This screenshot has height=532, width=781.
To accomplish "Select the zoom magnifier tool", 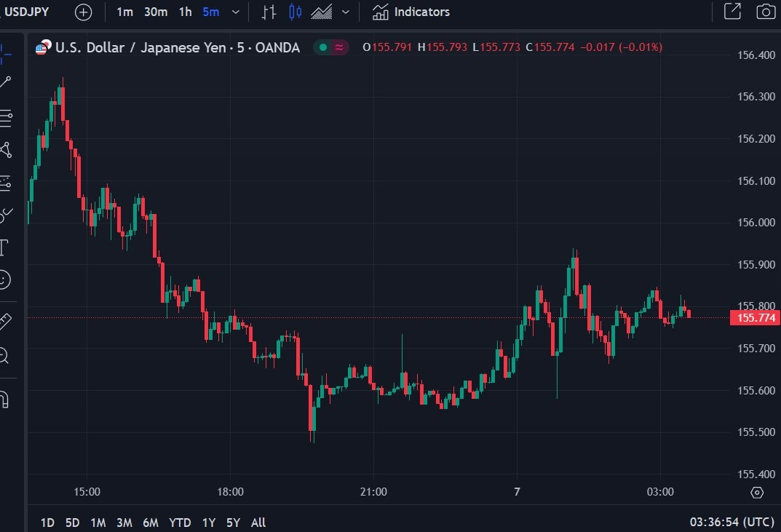I will (x=4, y=356).
